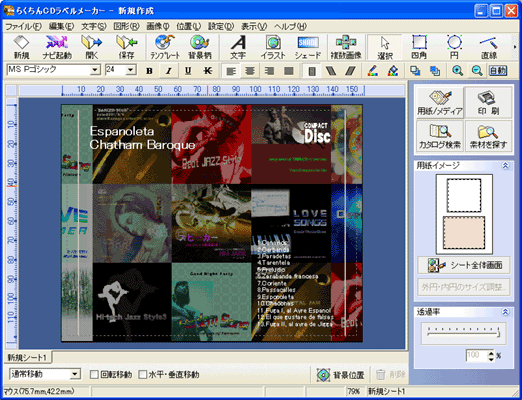The image size is (522, 400).
Task: Select the lower pink sheet in 用紙イメージ
Action: click(x=464, y=233)
